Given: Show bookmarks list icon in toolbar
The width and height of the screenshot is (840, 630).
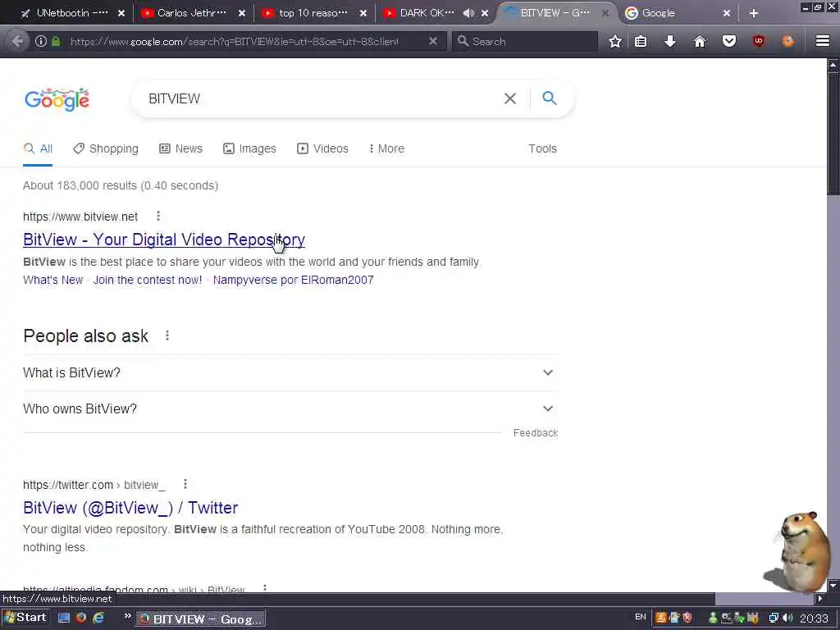Looking at the screenshot, I should 641,41.
